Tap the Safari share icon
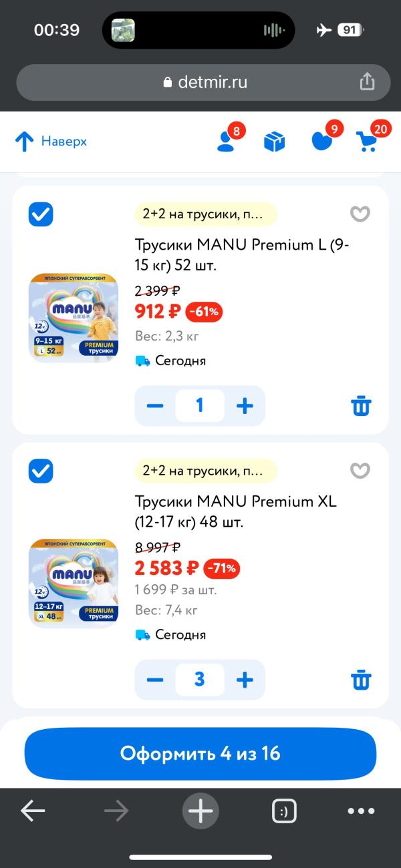This screenshot has width=401, height=868. [367, 81]
